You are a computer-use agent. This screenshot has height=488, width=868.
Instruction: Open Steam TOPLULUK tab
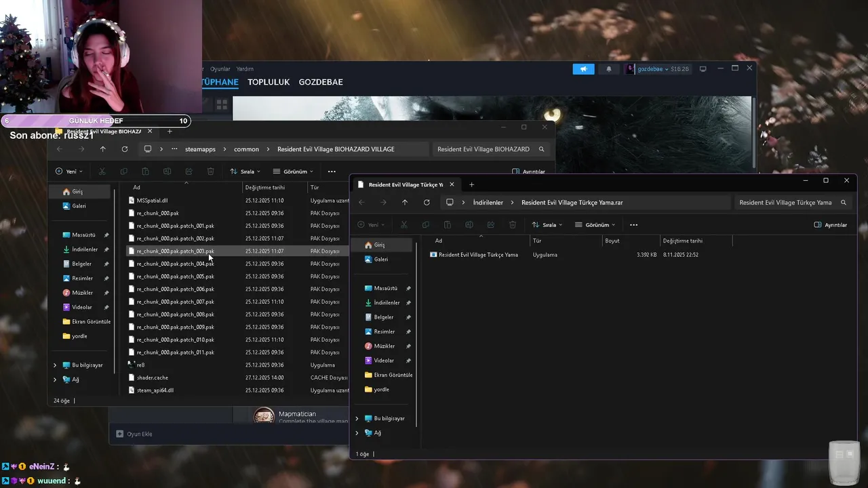(x=269, y=82)
